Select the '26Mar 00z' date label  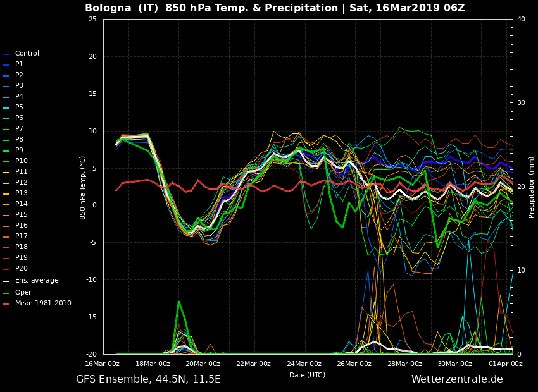pyautogui.click(x=354, y=364)
